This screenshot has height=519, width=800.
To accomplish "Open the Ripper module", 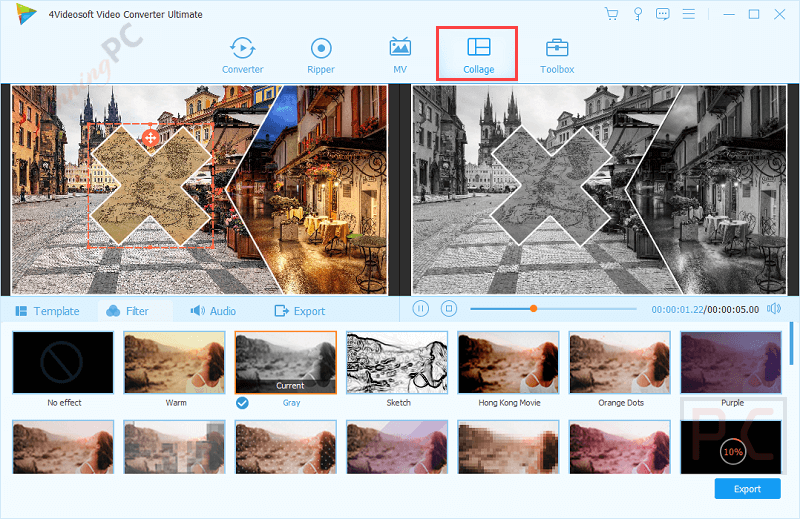I will (x=321, y=55).
